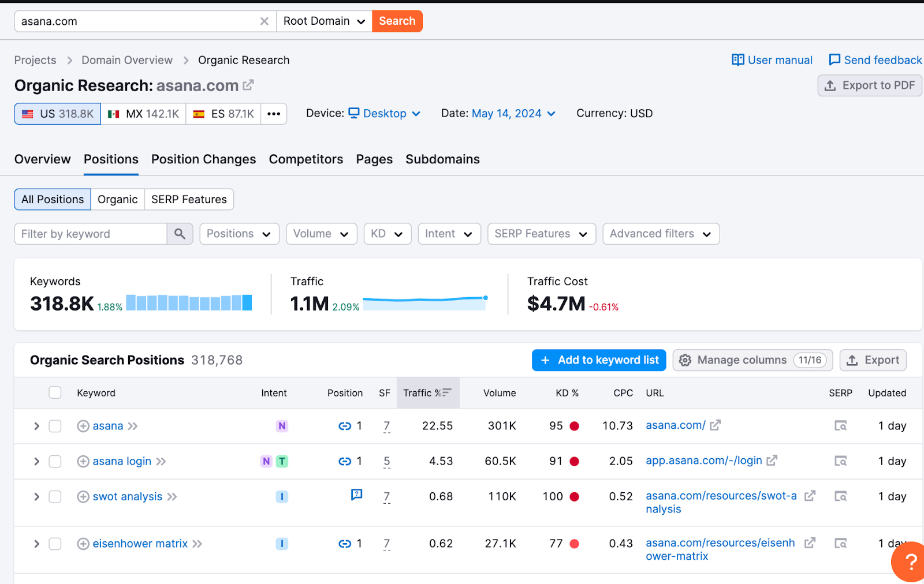Click the search magnifier in keyword filter

coord(180,234)
